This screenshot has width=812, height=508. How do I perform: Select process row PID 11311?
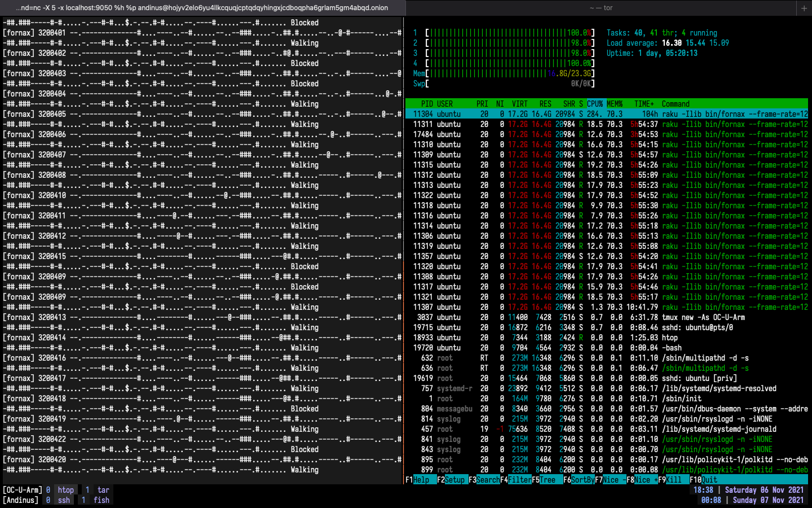pos(607,124)
